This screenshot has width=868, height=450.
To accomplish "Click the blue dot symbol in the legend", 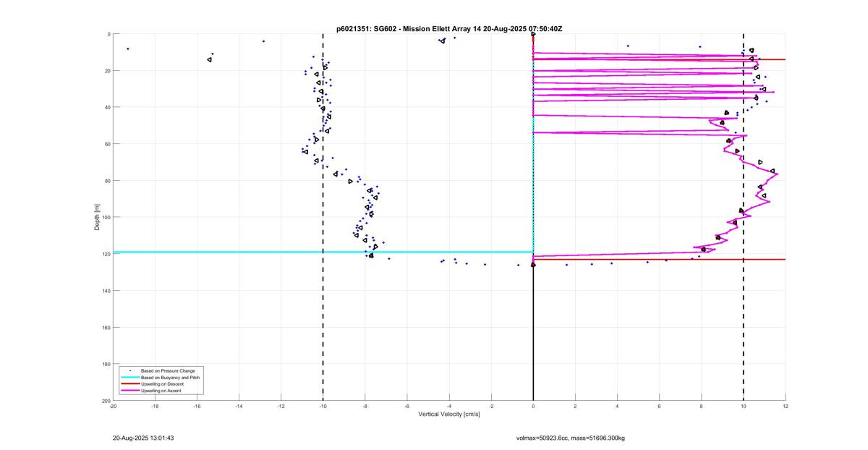I will point(129,371).
